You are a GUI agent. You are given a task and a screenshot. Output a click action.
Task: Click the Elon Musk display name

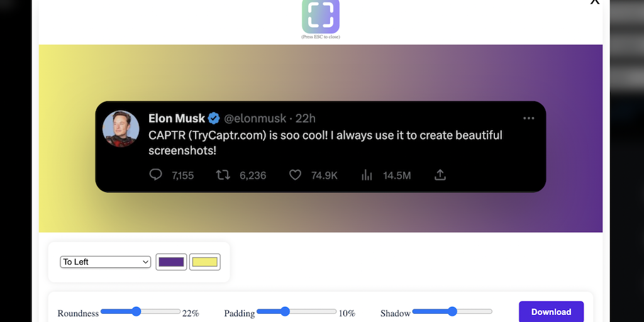tap(177, 118)
